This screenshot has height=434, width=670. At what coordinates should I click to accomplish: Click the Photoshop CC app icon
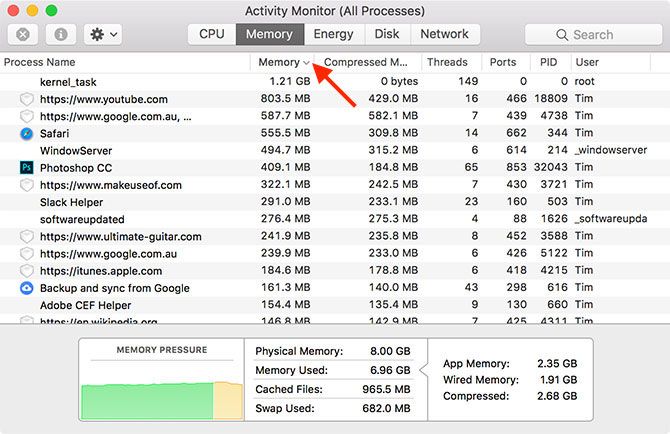[x=27, y=167]
